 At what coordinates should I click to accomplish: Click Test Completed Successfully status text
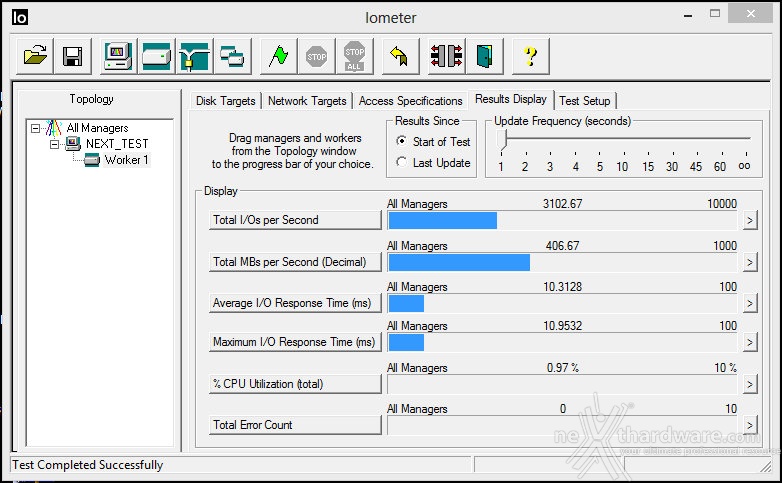tap(87, 465)
